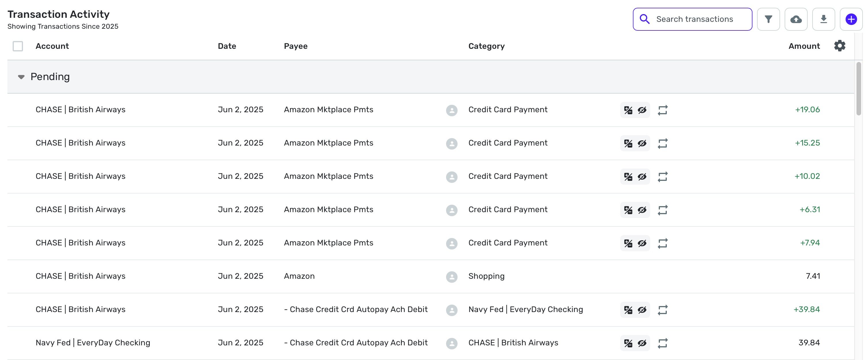The width and height of the screenshot is (868, 360).
Task: Sort by the Category column header
Action: pos(486,46)
